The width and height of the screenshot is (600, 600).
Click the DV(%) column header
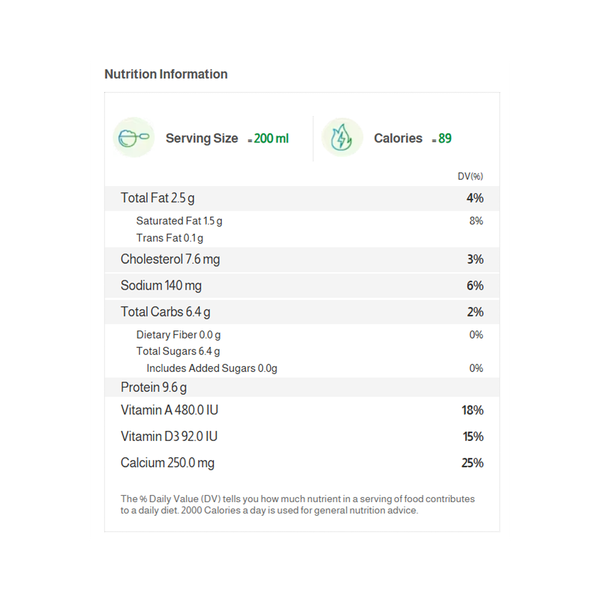(x=470, y=176)
